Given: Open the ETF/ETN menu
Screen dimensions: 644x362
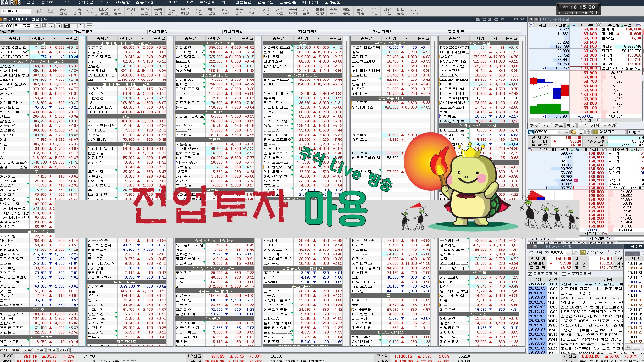Looking at the screenshot, I should click(169, 2).
